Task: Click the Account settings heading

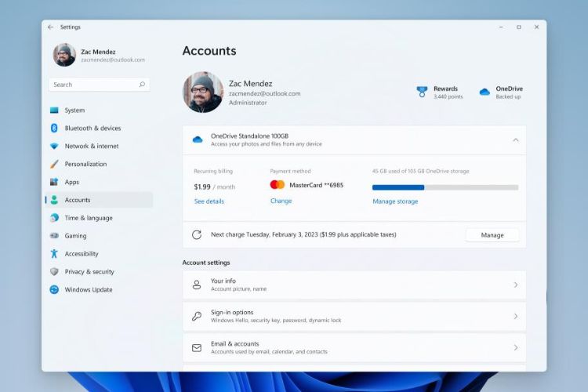Action: (206, 263)
